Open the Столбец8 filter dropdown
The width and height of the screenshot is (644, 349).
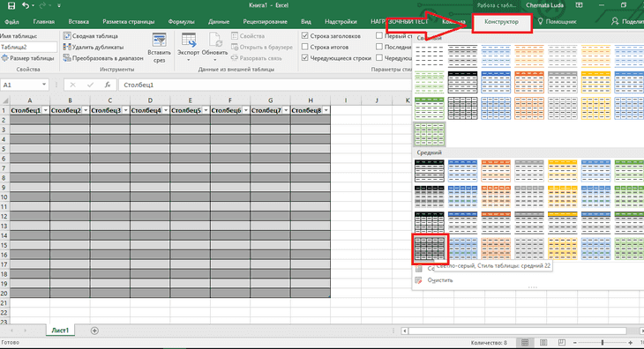[x=326, y=110]
